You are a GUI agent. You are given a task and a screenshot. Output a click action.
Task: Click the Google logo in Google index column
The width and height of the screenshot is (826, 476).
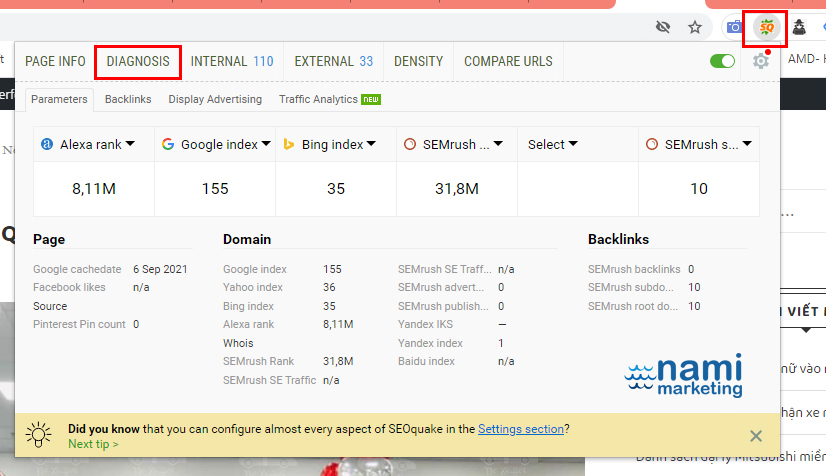coord(168,144)
